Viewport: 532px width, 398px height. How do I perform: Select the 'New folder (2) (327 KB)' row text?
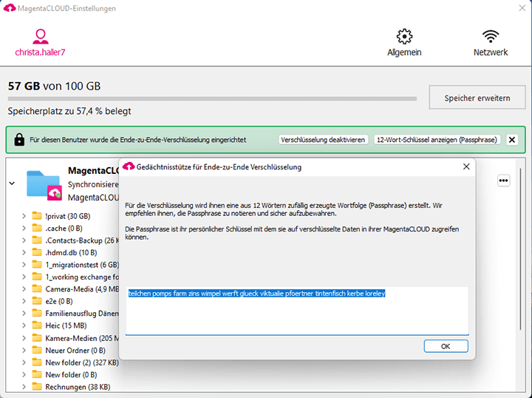82,362
